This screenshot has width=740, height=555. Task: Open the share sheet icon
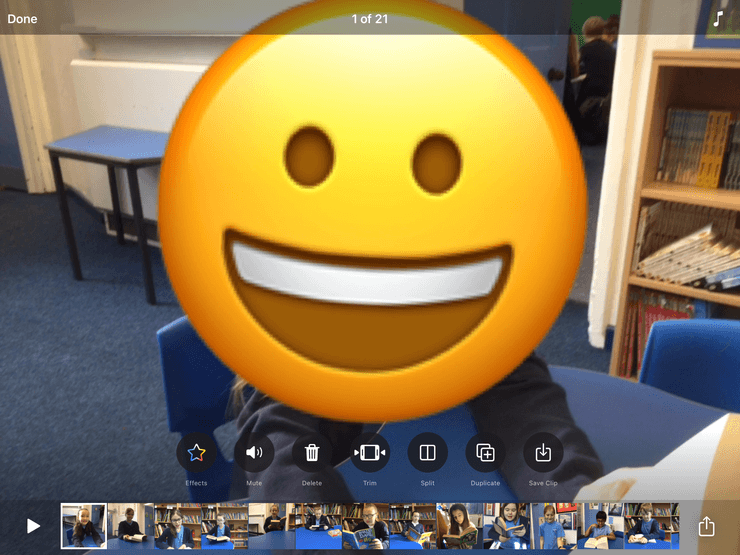706,526
